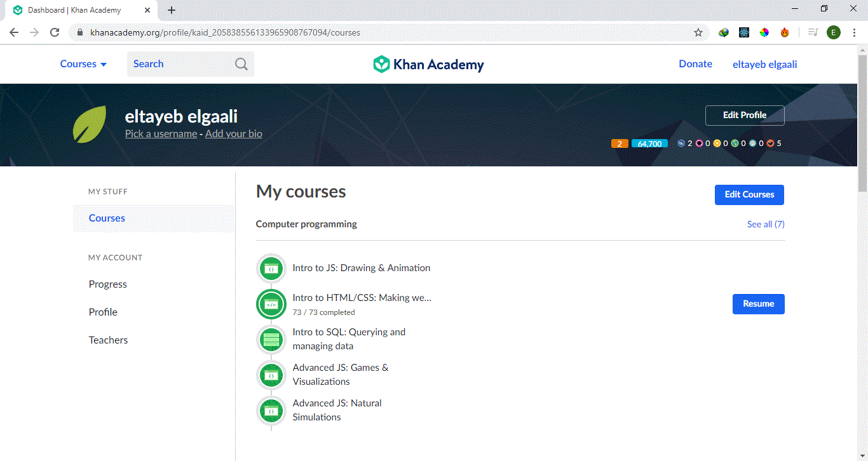Open Progress in sidebar

(x=108, y=284)
